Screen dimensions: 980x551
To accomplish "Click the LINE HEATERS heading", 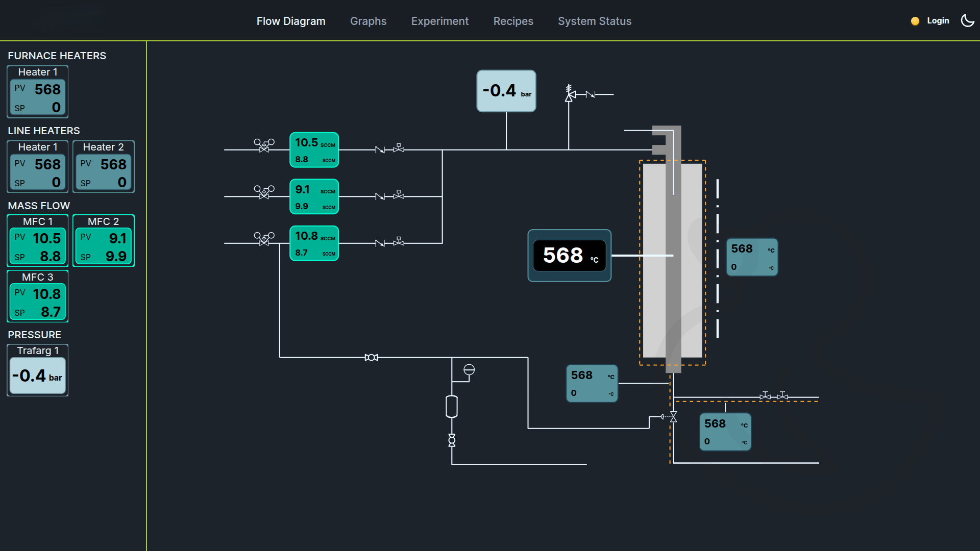I will point(44,131).
